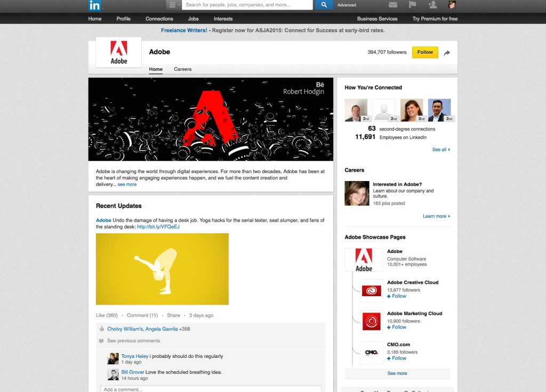Click the LinkedIn logo icon
Screen dimensions: 546x392
94,5
